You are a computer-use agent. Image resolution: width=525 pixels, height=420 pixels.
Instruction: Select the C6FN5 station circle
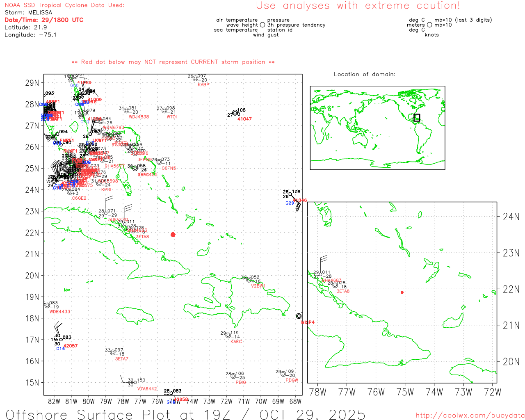159,162
